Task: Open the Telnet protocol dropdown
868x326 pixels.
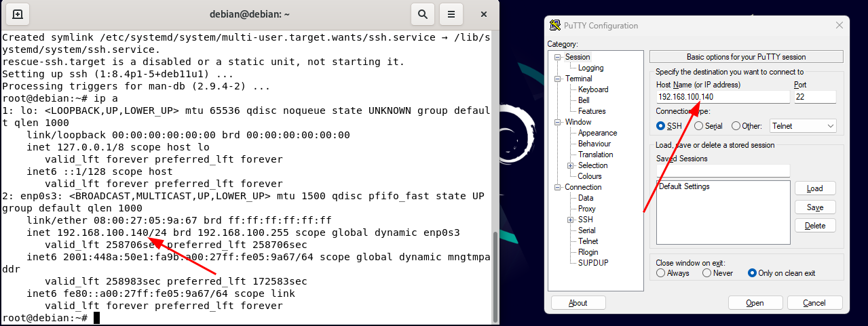Action: [803, 126]
